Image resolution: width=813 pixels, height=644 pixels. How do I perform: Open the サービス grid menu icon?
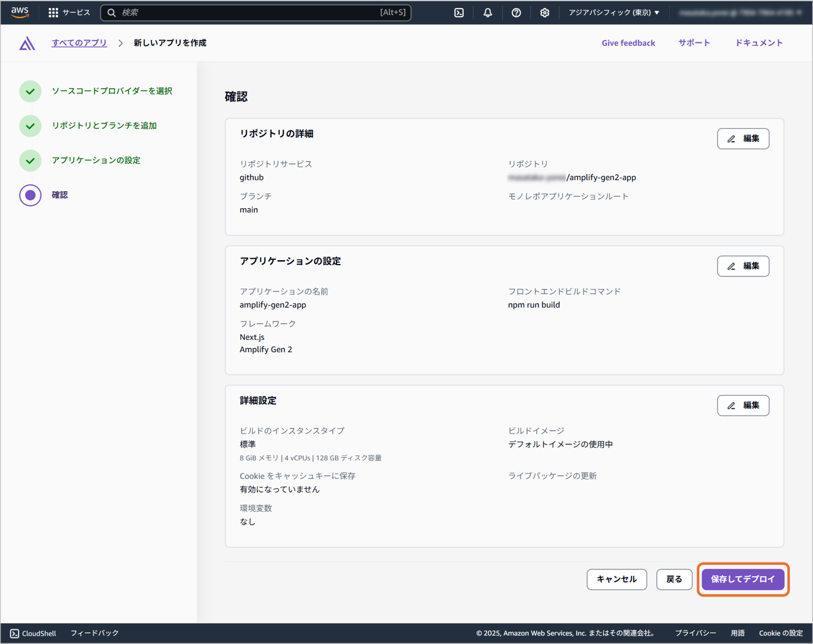(x=53, y=12)
